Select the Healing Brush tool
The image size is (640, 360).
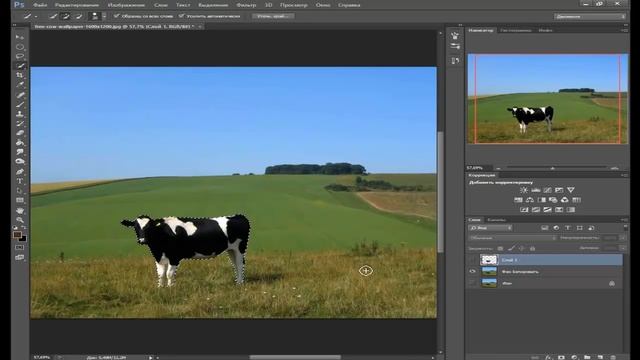(20, 95)
